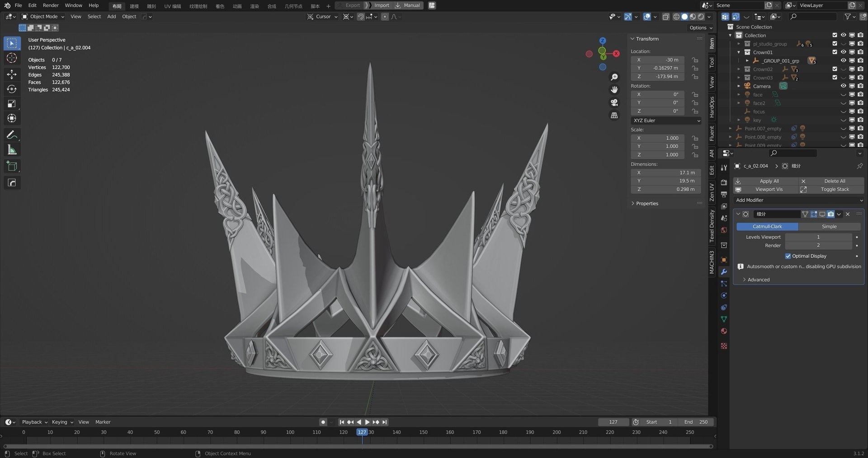Open the Object Mode dropdown
This screenshot has height=458, width=868.
[43, 17]
